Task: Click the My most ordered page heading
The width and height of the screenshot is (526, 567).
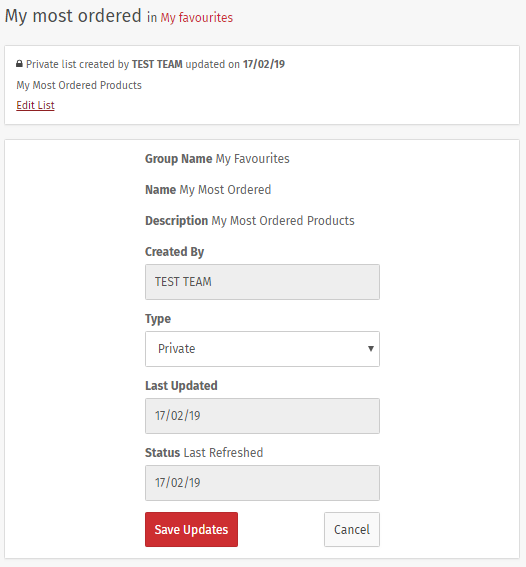Action: (73, 16)
